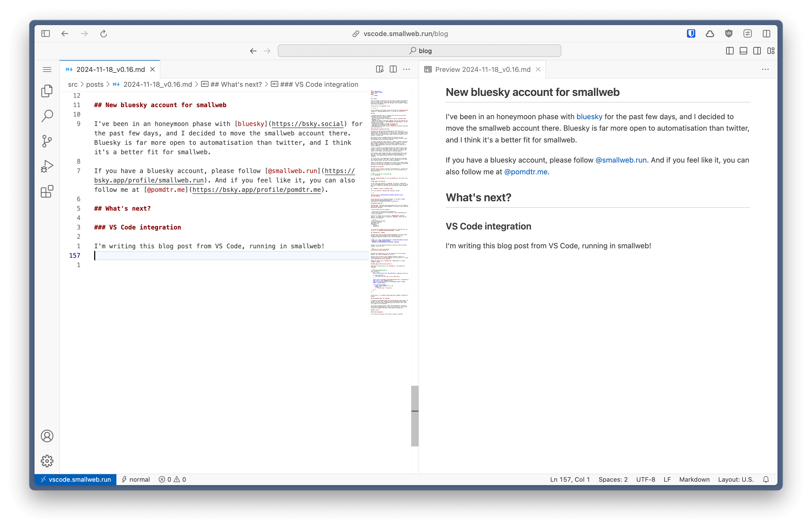Image resolution: width=812 pixels, height=529 pixels.
Task: Open the Extensions view
Action: (47, 191)
